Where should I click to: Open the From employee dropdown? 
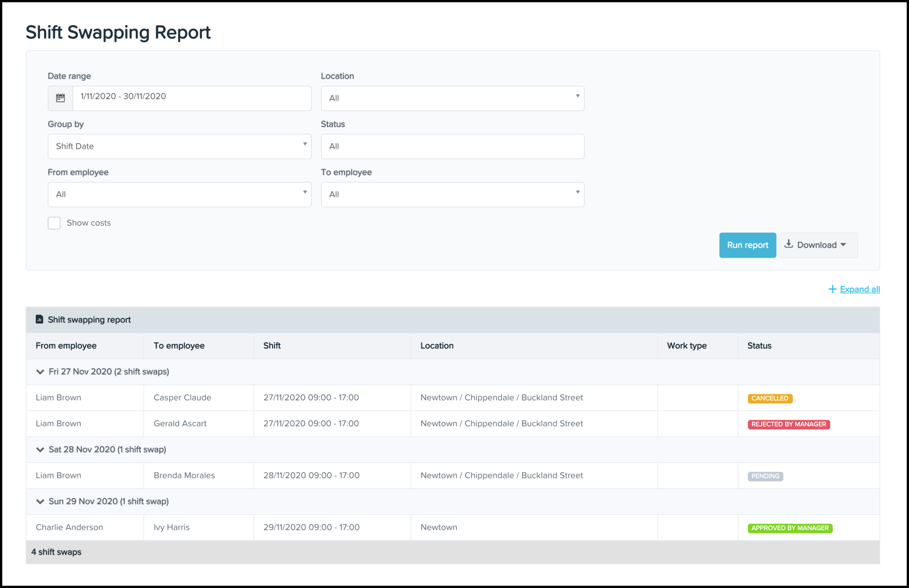pos(179,194)
